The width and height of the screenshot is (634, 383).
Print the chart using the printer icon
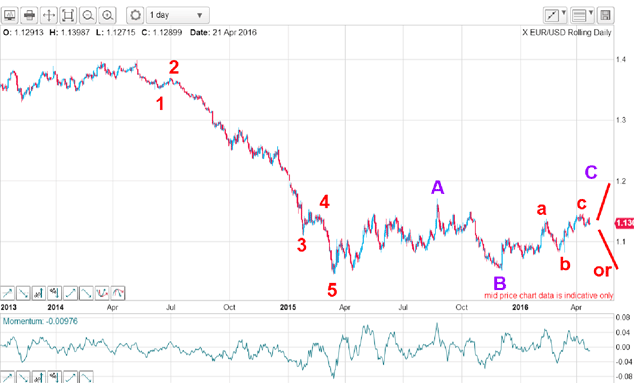[29, 15]
